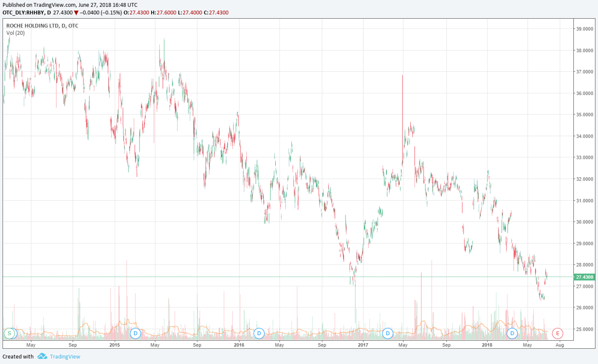Click the 2017 label on time axis
The image size is (598, 364).
click(x=363, y=345)
